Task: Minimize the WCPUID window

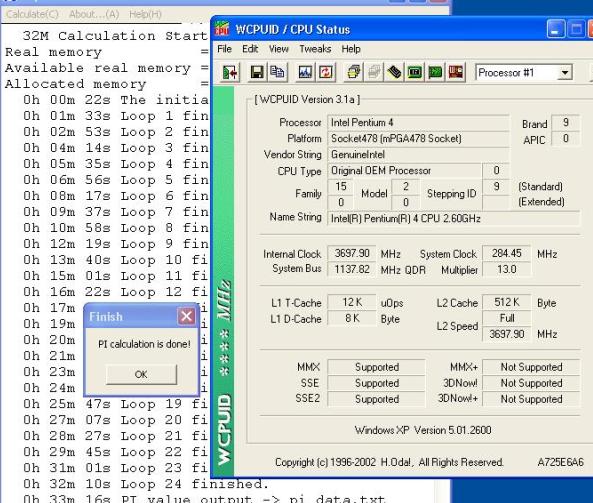Action: (556, 29)
